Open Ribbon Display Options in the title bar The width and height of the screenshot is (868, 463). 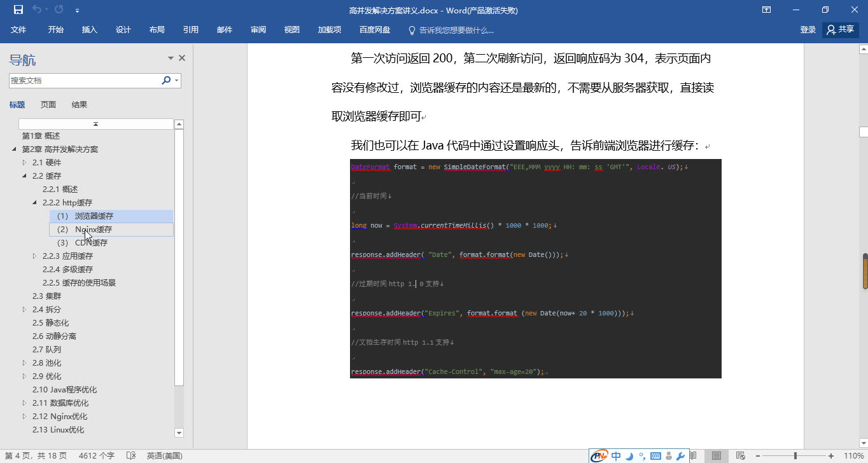tap(767, 10)
